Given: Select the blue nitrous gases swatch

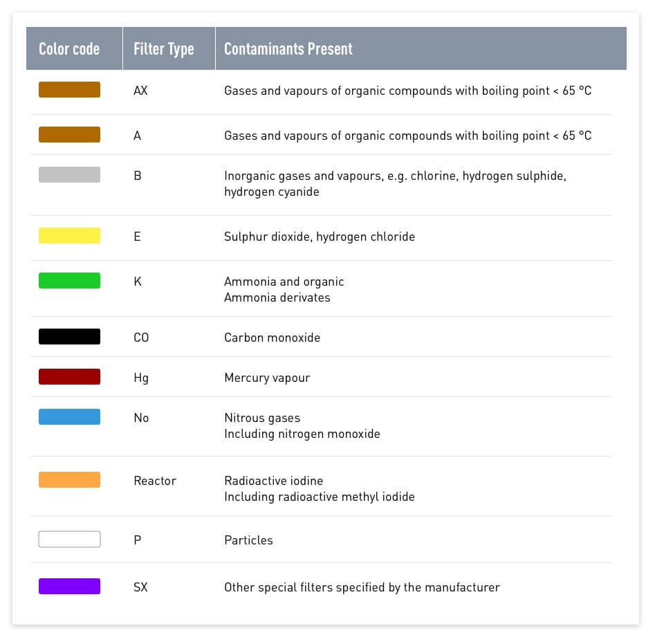Looking at the screenshot, I should (x=69, y=417).
